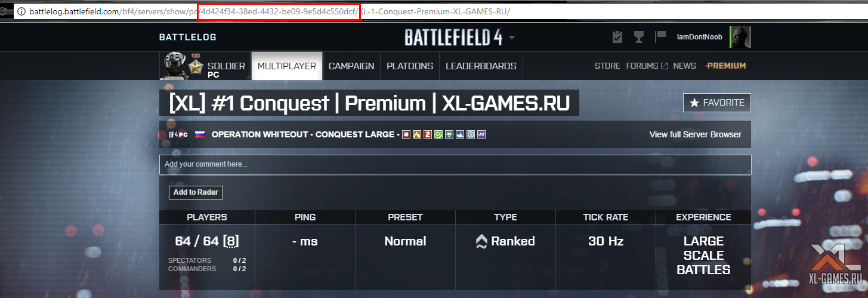
Task: Click the Add to Radar button
Action: pos(196,192)
